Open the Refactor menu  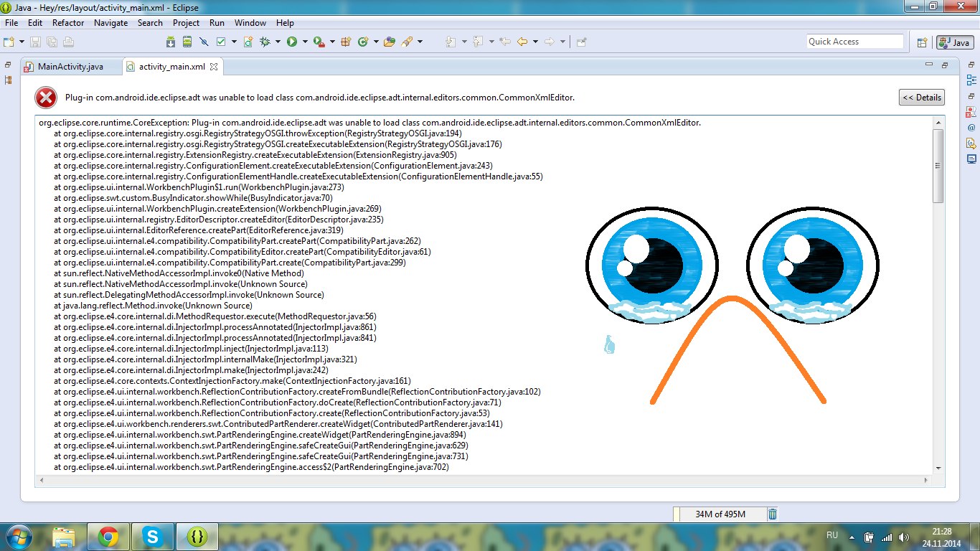tap(68, 23)
